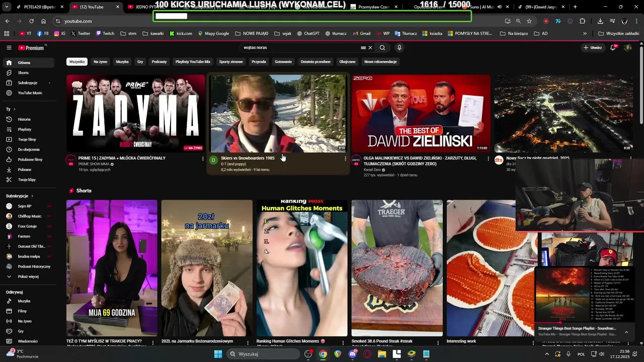Image resolution: width=644 pixels, height=362 pixels.
Task: Open the on-screen keyboard in search box
Action: (363, 48)
